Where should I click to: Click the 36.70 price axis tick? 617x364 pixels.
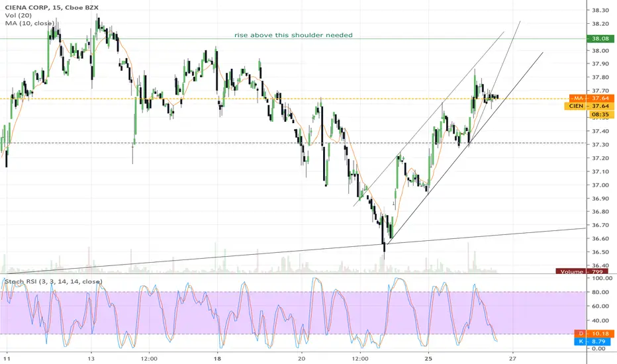point(600,226)
